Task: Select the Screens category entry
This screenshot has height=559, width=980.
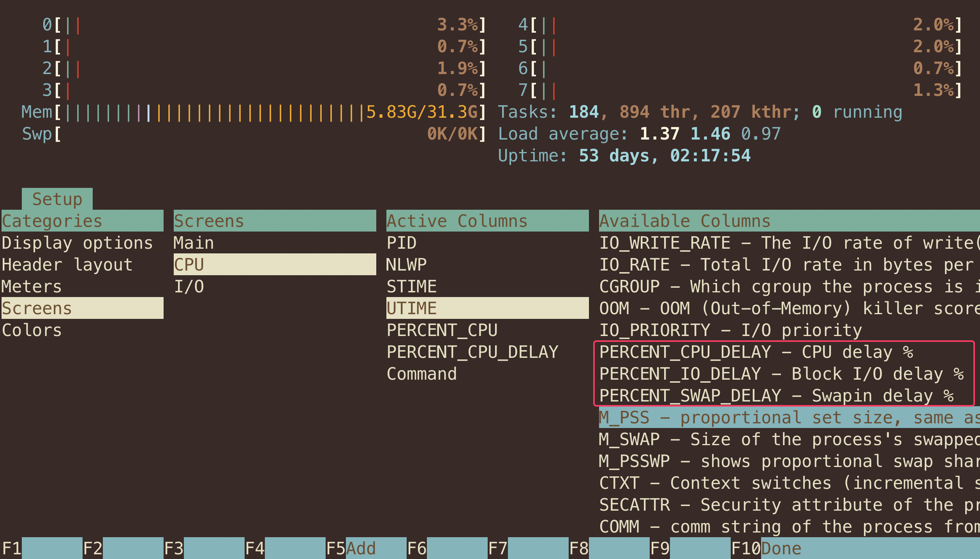Action: (x=82, y=308)
